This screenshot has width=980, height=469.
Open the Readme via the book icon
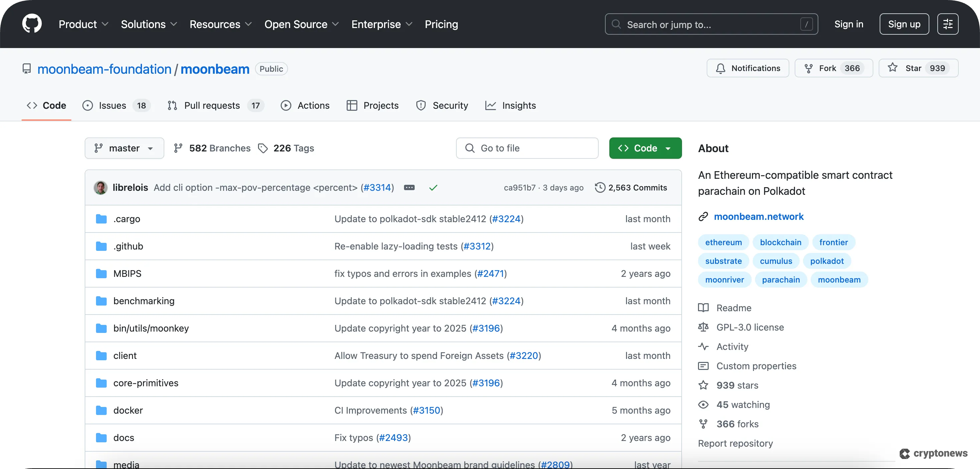704,308
